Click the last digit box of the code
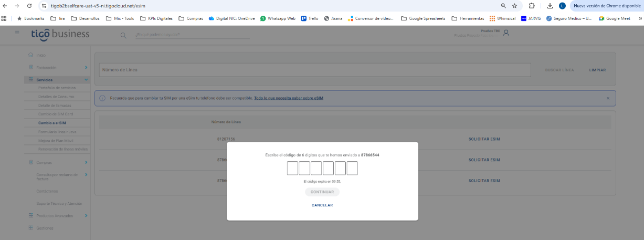This screenshot has height=240, width=644. pos(352,168)
